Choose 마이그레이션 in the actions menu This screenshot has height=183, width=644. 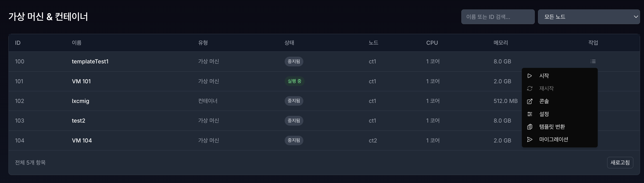pyautogui.click(x=554, y=139)
